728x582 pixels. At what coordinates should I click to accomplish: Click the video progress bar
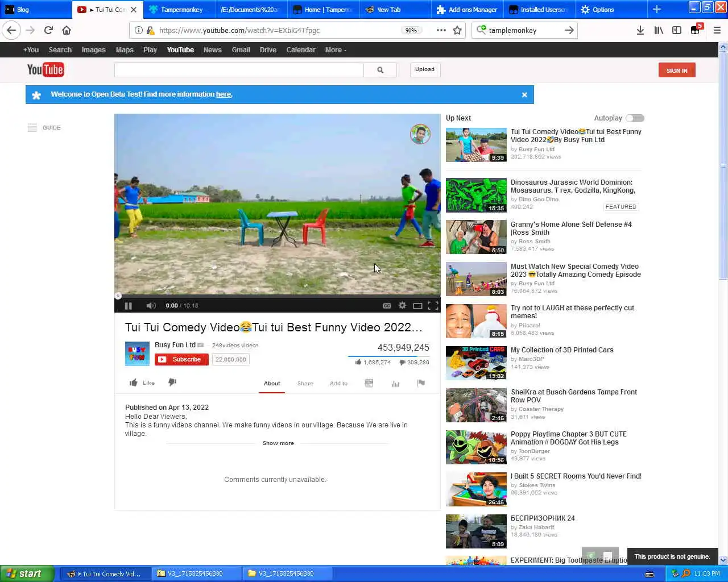(x=278, y=296)
